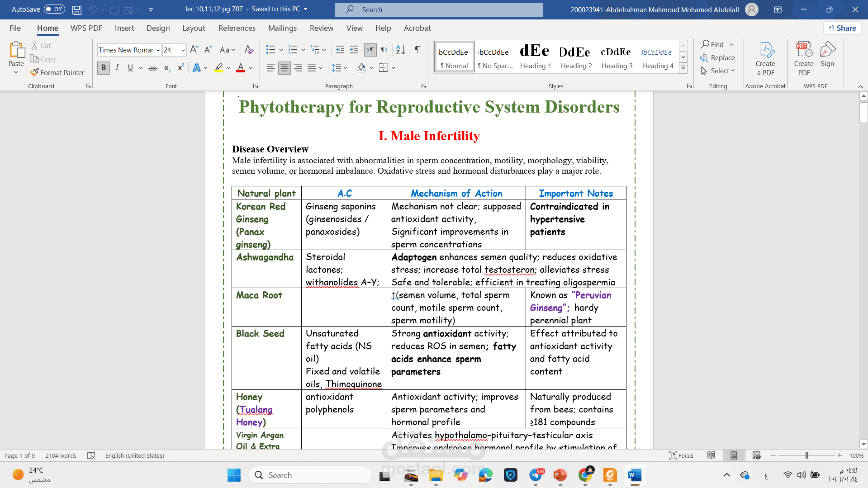Create a PDF with Adobe Acrobat

coord(765,59)
